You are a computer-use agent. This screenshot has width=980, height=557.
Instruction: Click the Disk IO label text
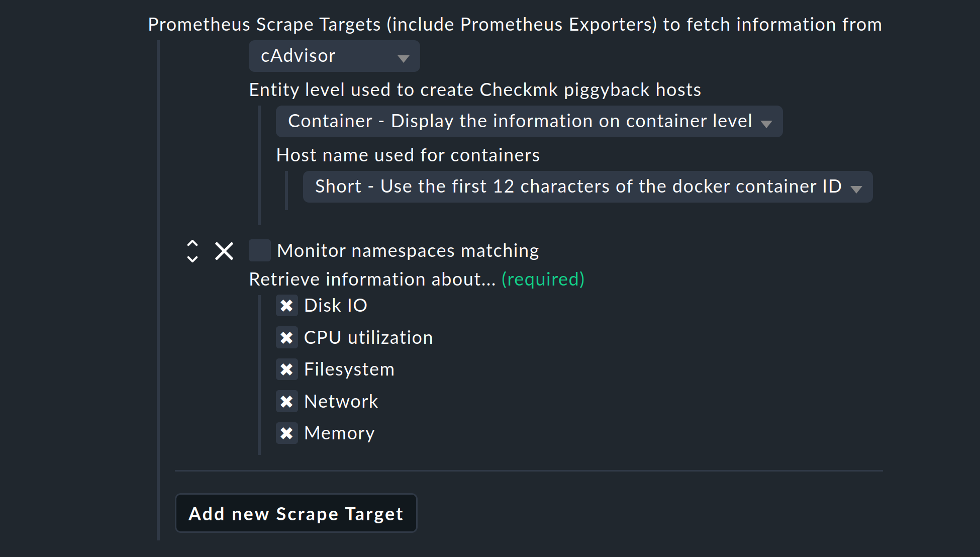[335, 306]
